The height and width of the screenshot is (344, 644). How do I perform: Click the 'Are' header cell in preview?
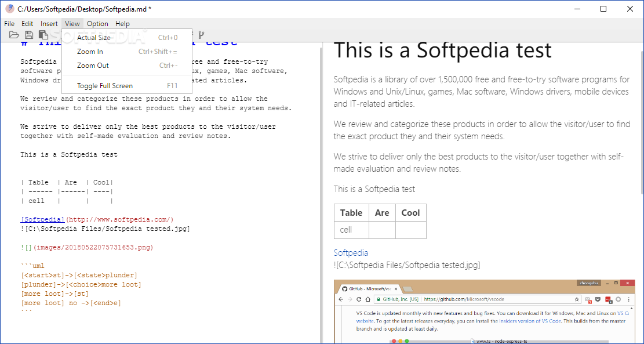point(382,212)
